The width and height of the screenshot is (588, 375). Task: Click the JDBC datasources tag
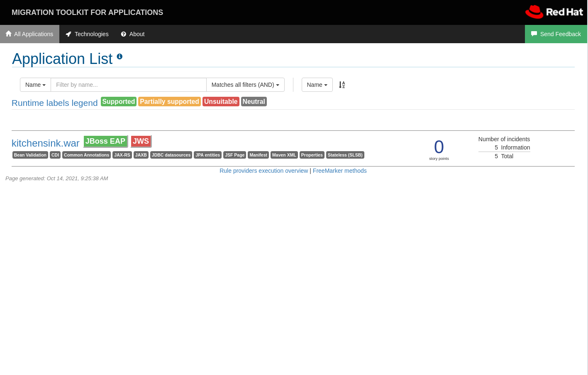click(171, 155)
